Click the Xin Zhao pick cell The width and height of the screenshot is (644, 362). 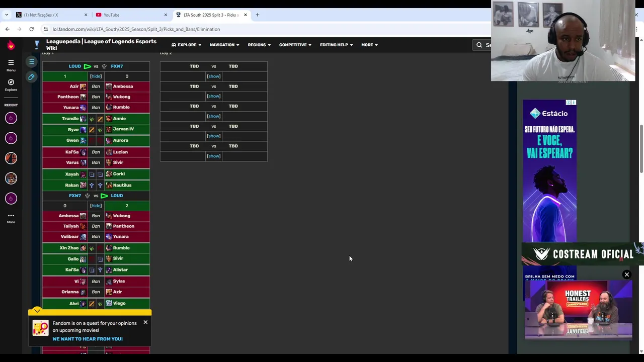65,248
